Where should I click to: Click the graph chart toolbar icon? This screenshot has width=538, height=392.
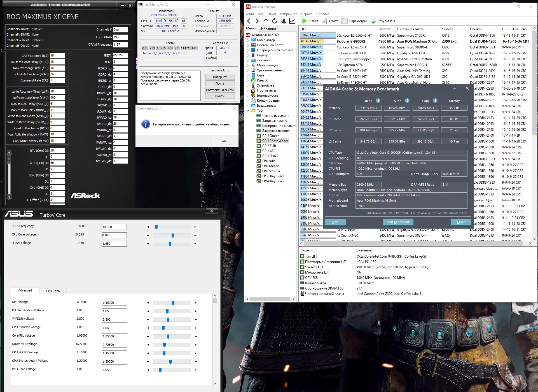292,21
